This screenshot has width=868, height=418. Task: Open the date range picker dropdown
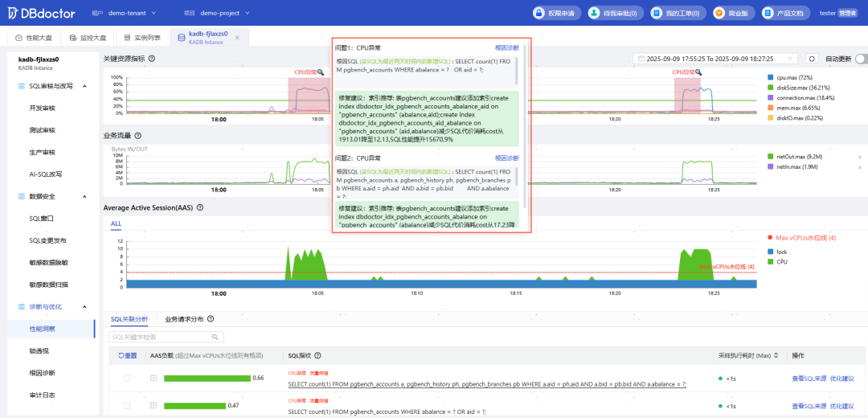pos(715,58)
